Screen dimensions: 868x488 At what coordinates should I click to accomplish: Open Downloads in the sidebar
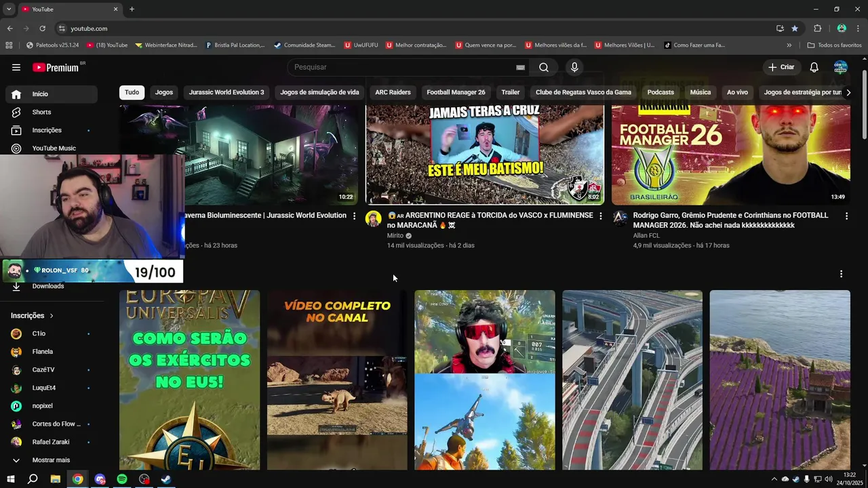[49, 286]
